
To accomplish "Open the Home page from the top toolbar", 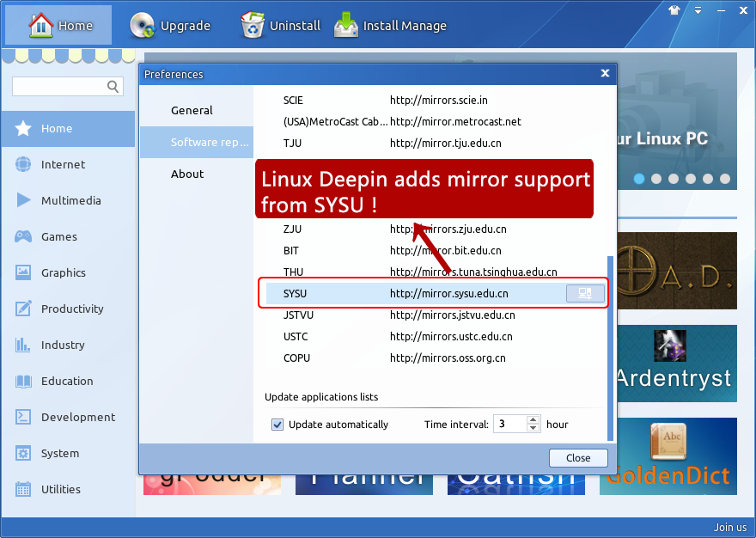I will 58,25.
